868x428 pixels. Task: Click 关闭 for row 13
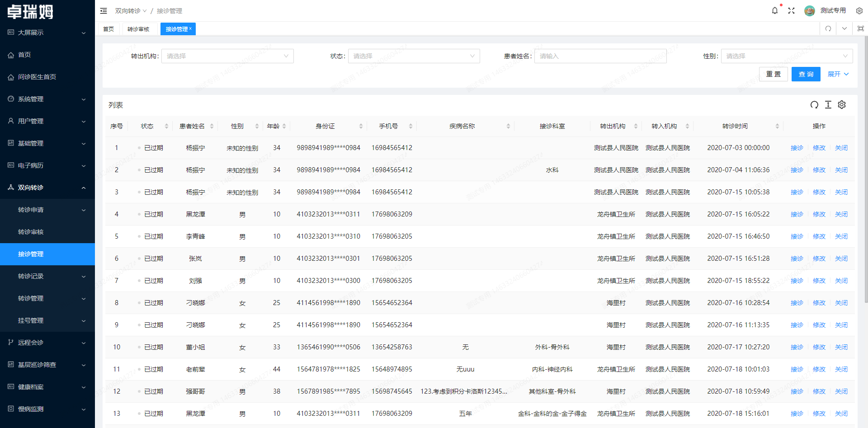841,414
